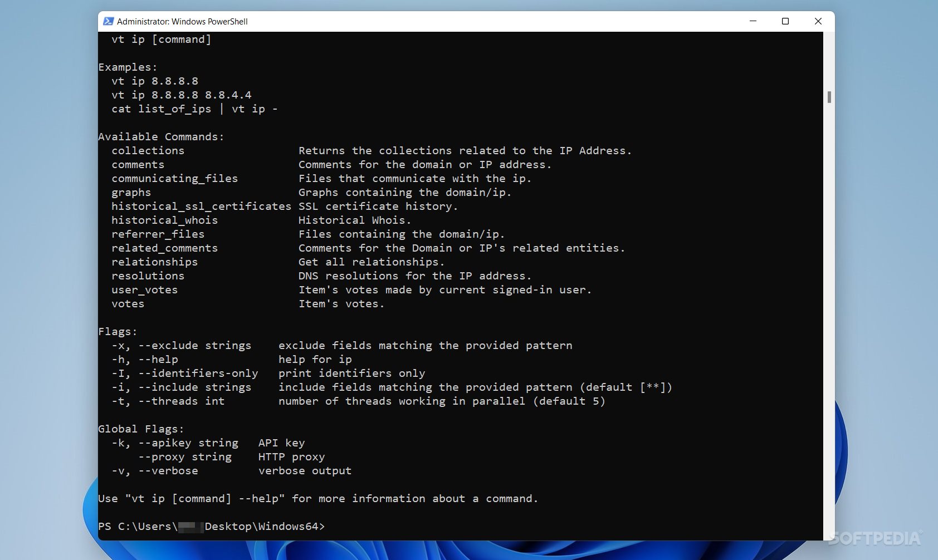Click the 'historical_whois' command name
The width and height of the screenshot is (938, 560).
coord(164,220)
